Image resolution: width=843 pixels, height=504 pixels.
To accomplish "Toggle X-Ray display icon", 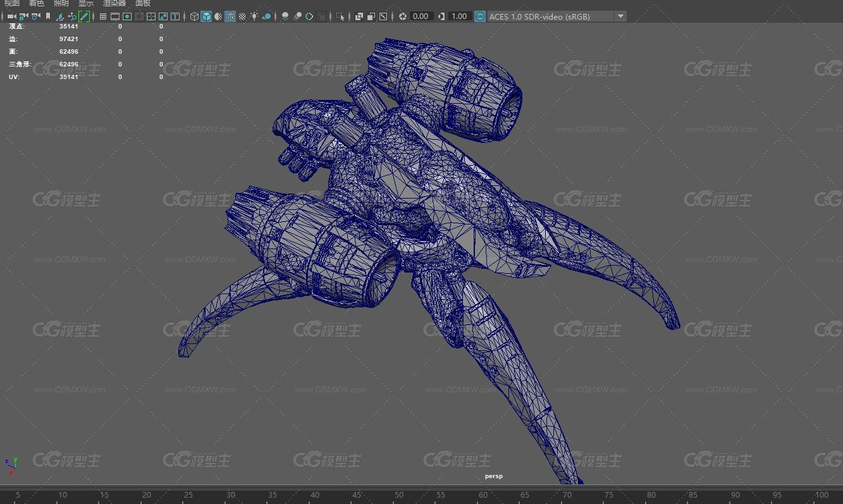I will 359,16.
